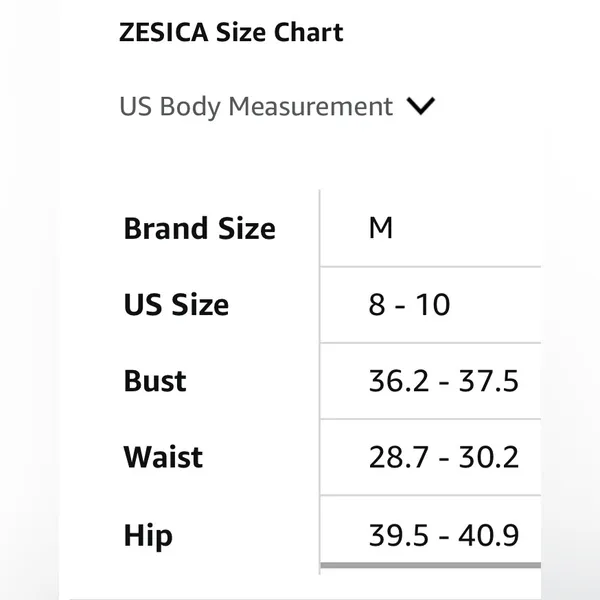Click the 36.2 - 37.5 bust value
The width and height of the screenshot is (600, 600).
(443, 381)
